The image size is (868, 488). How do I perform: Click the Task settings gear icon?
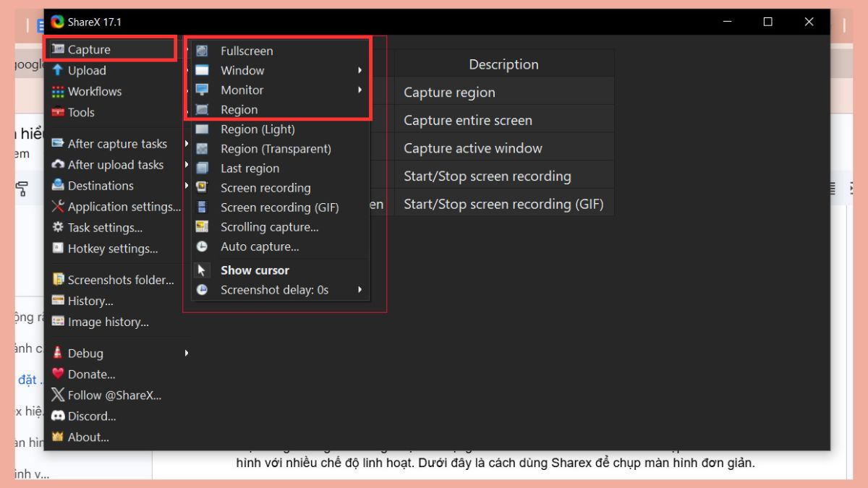[x=58, y=228]
